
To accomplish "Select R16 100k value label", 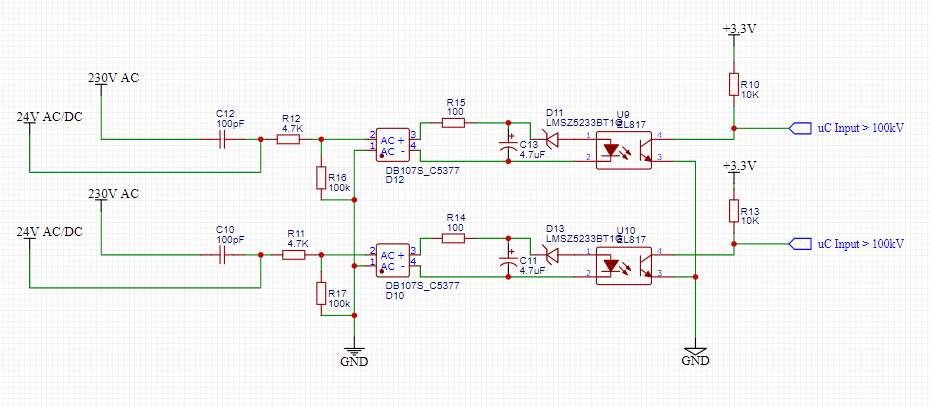I will point(339,187).
